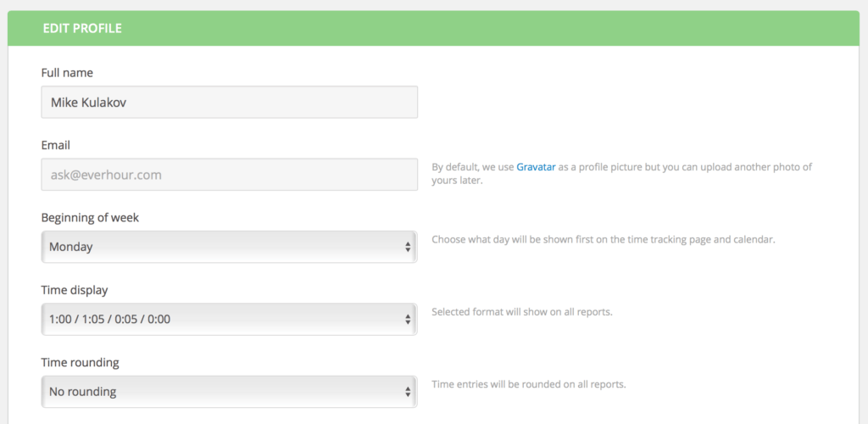Click the Email input field
868x424 pixels.
[x=229, y=175]
